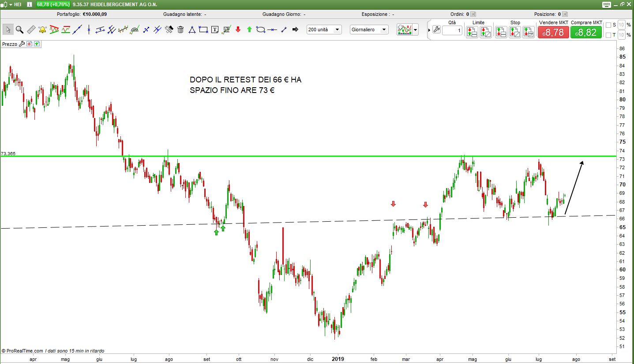Click the Comprare MKT 8,82 button
The height and width of the screenshot is (364, 634).
[586, 32]
